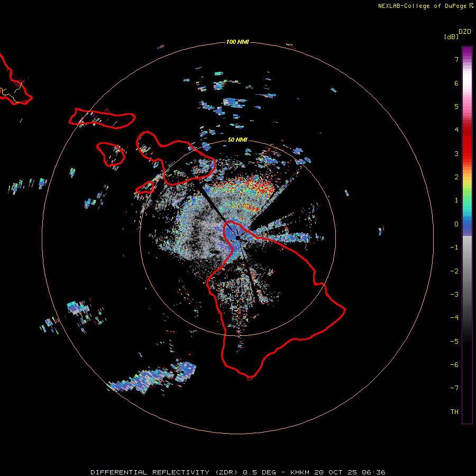The width and height of the screenshot is (476, 476).
Task: Select the -1 dB tick label
Action: point(454,248)
